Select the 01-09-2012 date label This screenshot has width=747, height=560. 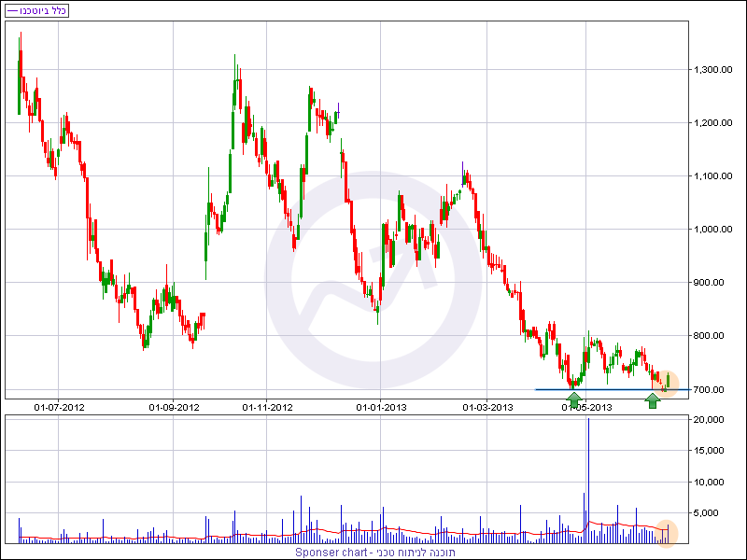[174, 407]
